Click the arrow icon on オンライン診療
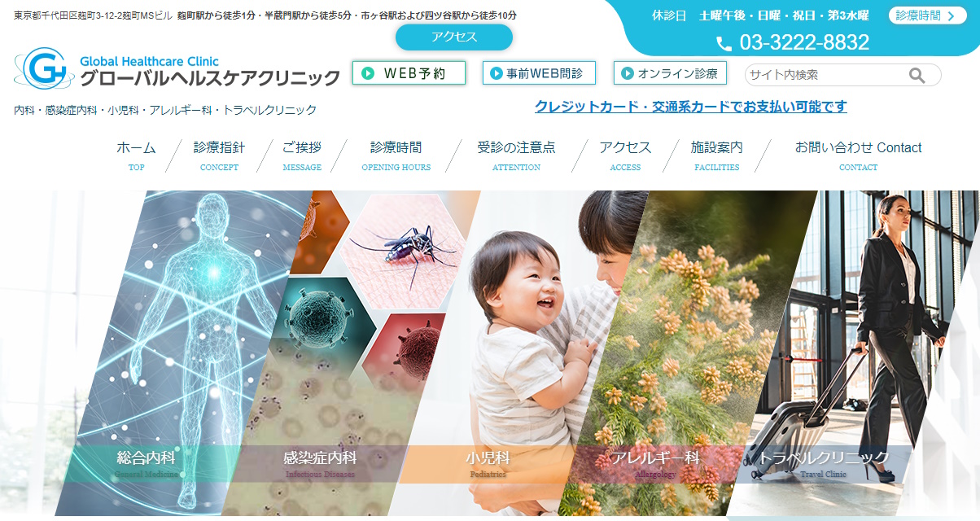The width and height of the screenshot is (980, 521). click(628, 73)
